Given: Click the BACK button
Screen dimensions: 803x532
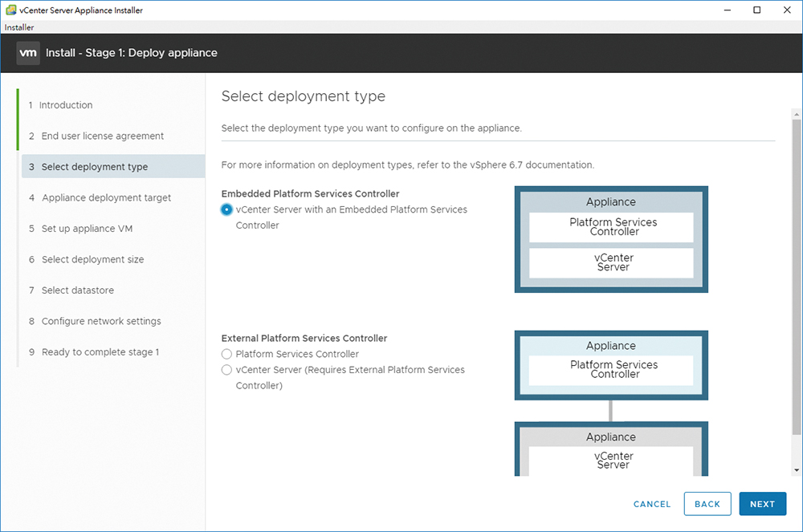Looking at the screenshot, I should (x=707, y=505).
